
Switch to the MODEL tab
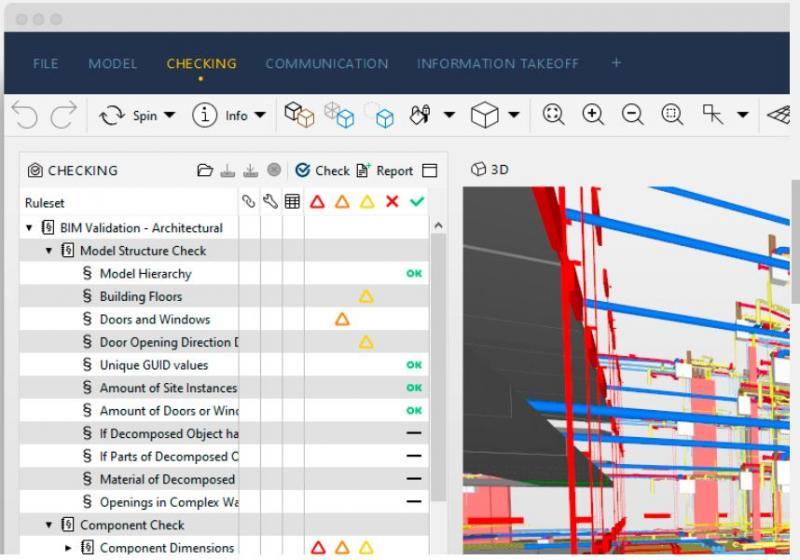click(x=112, y=64)
